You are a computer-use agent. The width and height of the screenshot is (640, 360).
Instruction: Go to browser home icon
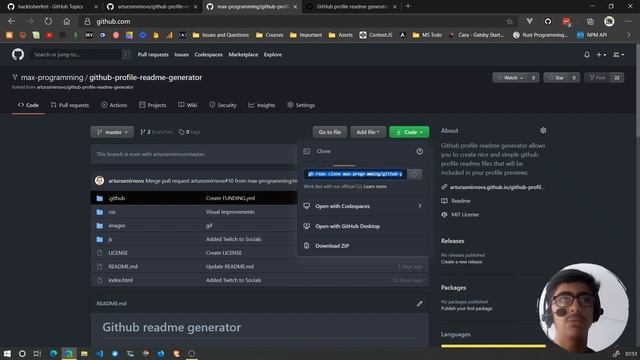pos(67,21)
